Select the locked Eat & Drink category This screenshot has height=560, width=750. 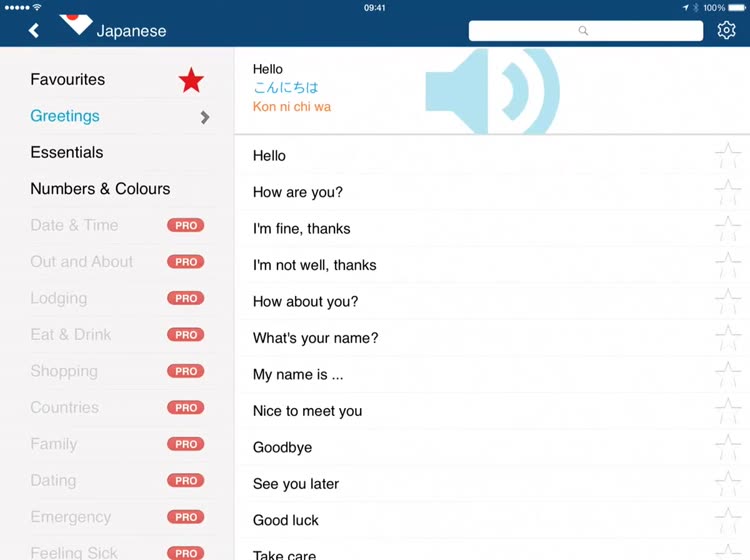pyautogui.click(x=117, y=334)
